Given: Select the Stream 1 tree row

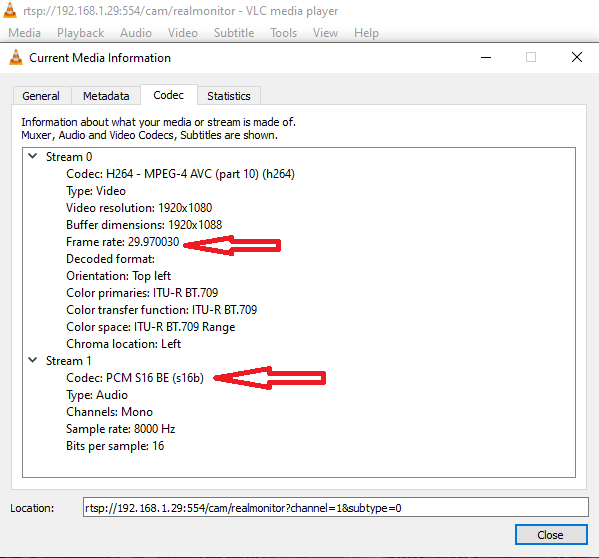Looking at the screenshot, I should click(69, 361).
